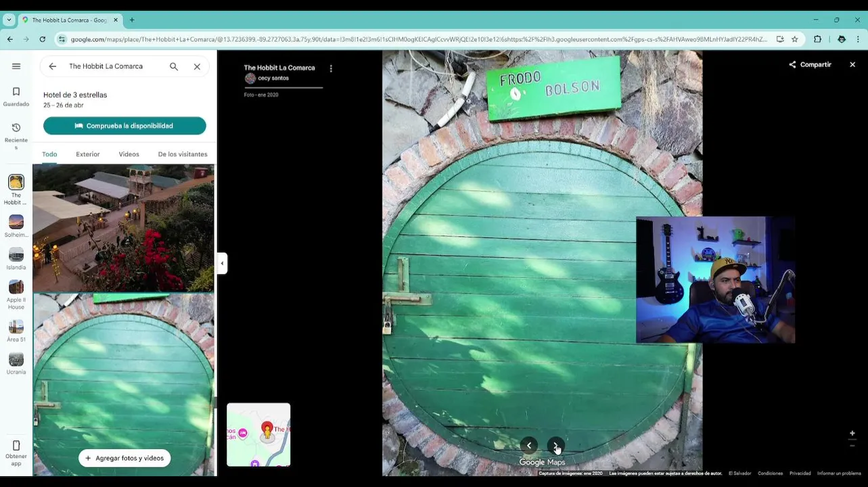Screen dimensions: 868x487
Task: Click the Condiciones footer link
Action: pos(770,473)
